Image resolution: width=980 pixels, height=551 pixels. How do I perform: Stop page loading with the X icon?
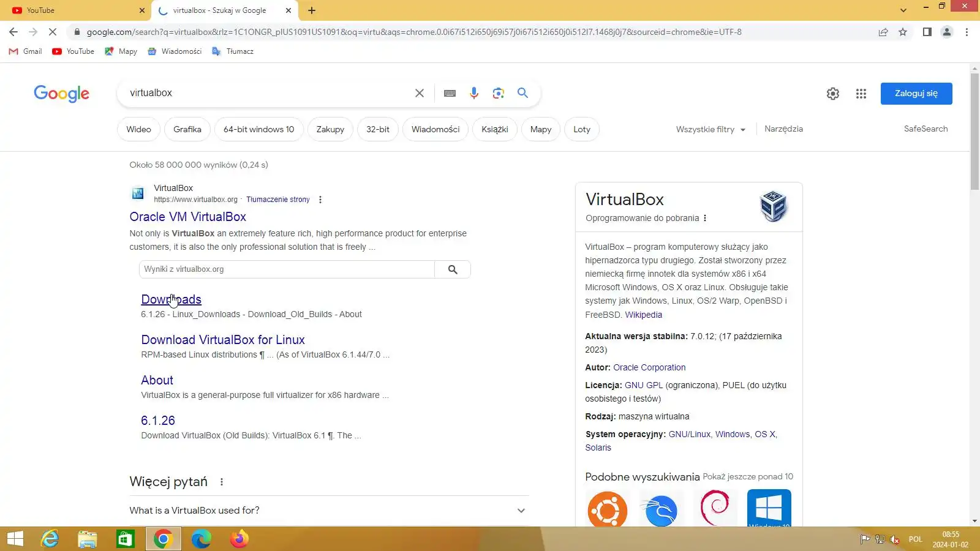point(53,32)
